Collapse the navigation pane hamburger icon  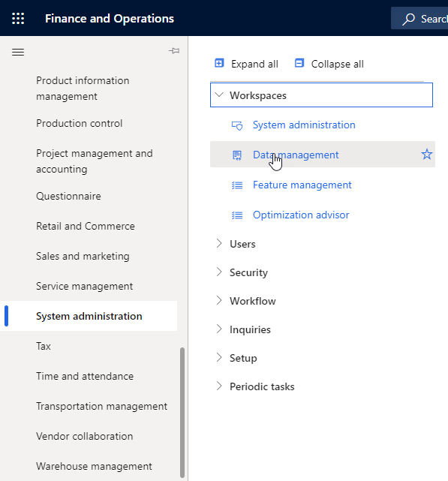[x=18, y=52]
